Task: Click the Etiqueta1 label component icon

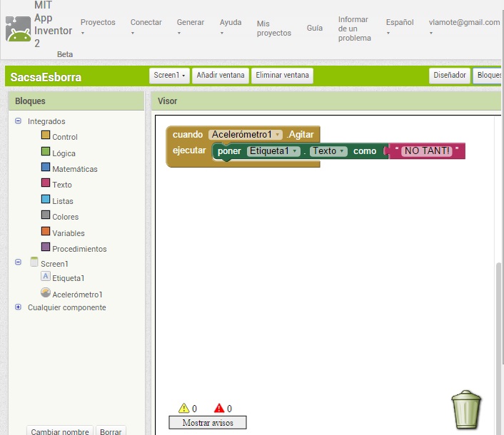Action: click(46, 276)
